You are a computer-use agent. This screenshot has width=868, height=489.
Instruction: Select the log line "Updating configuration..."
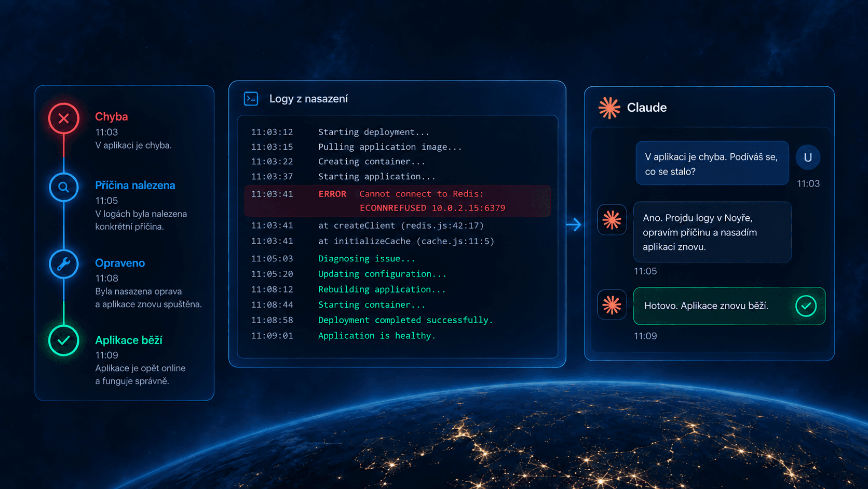click(382, 274)
